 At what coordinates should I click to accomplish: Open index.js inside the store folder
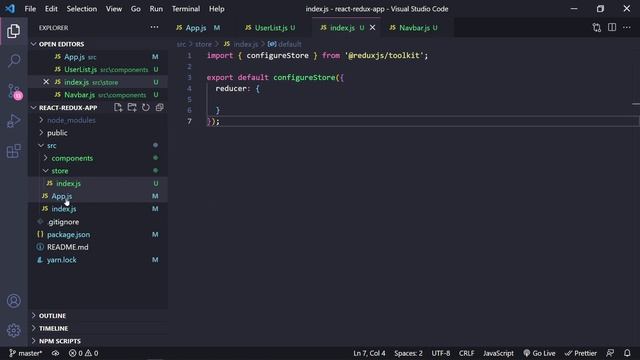point(98,183)
